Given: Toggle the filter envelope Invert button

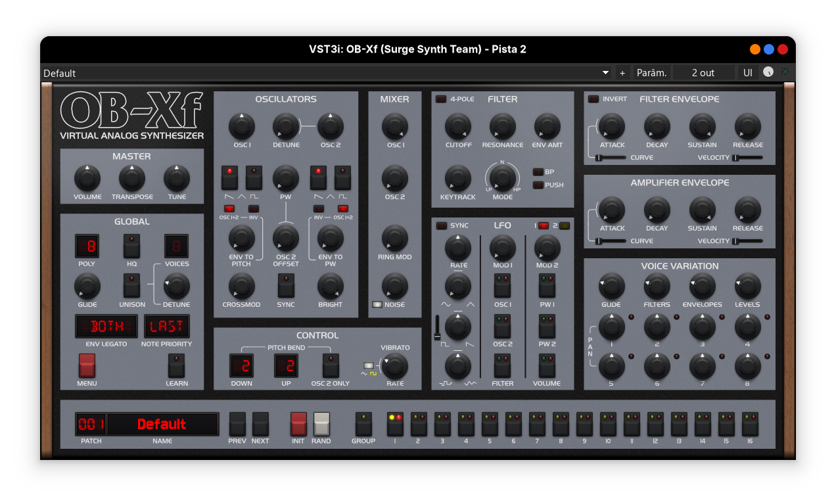Looking at the screenshot, I should [x=593, y=99].
